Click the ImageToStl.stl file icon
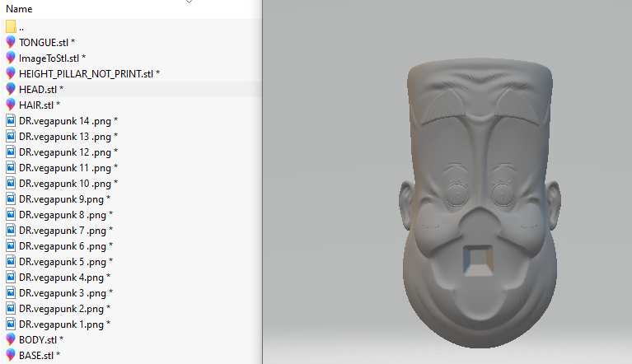Image resolution: width=632 pixels, height=364 pixels. (11, 58)
